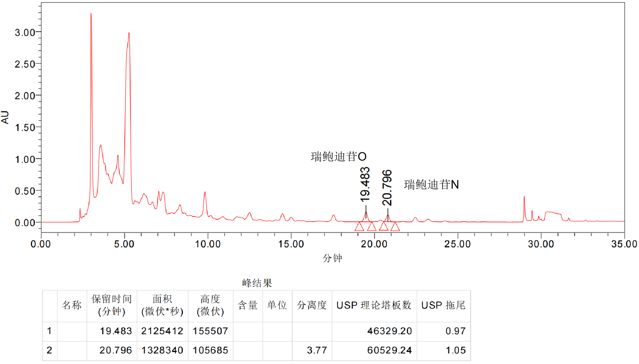Click the USP 理论塔板数 column header
The height and width of the screenshot is (364, 639).
click(374, 305)
